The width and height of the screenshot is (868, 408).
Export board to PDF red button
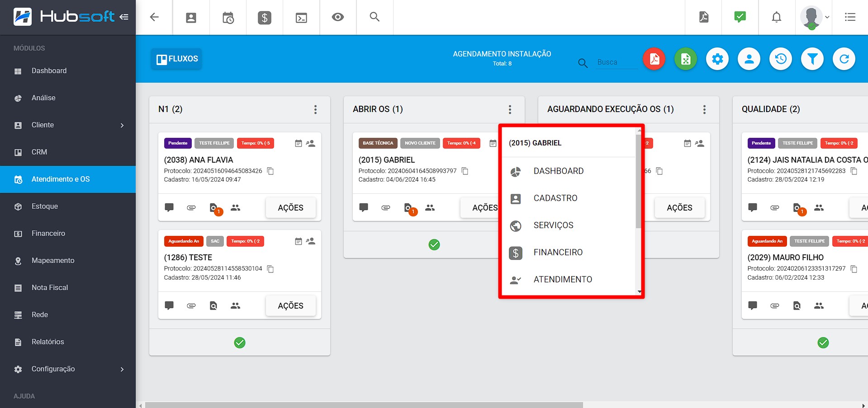coord(654,59)
